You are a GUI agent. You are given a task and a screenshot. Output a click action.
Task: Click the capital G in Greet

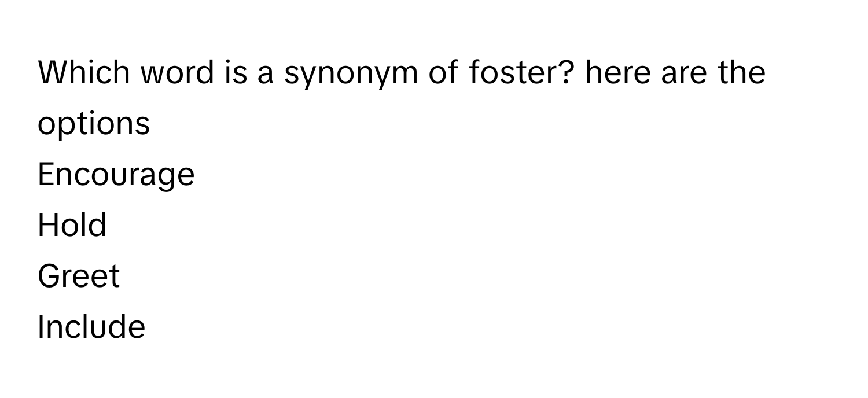pyautogui.click(x=49, y=276)
